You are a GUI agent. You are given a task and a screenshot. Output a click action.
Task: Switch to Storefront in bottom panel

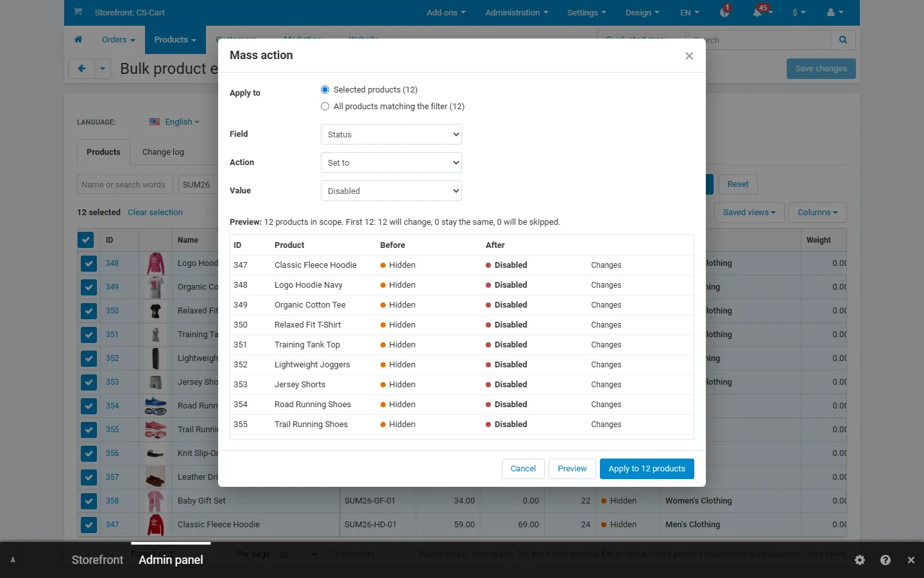tap(98, 560)
